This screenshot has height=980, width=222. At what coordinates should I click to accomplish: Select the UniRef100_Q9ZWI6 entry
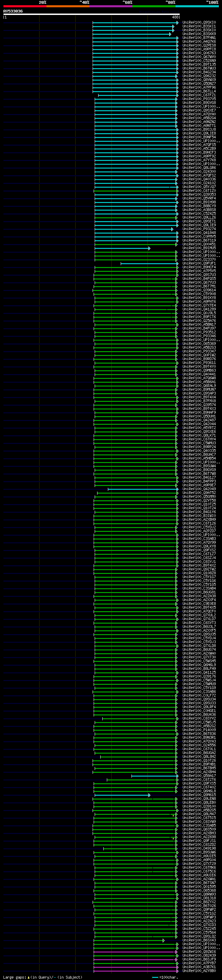(199, 952)
